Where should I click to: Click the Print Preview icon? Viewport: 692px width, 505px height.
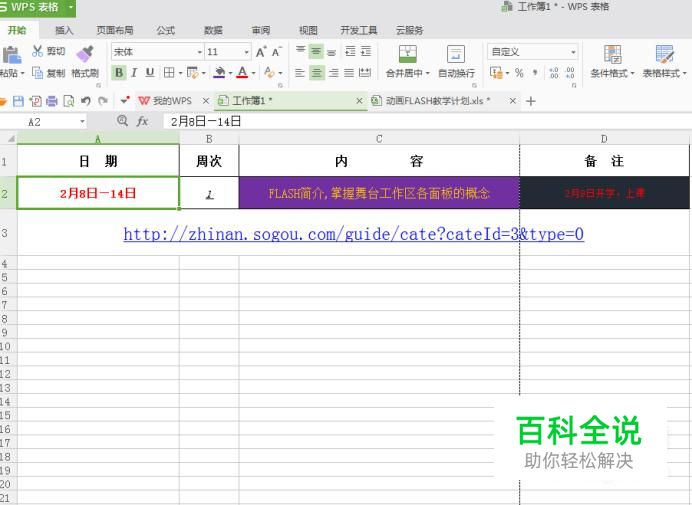coord(68,101)
